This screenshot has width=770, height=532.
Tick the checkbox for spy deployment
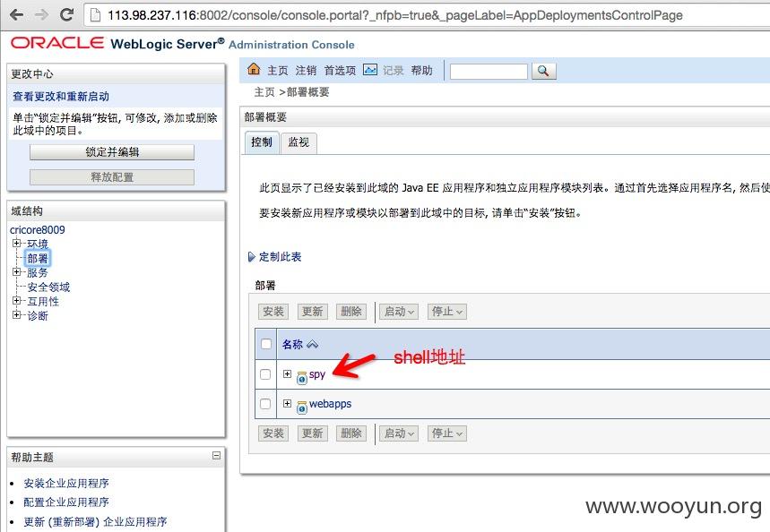coord(265,374)
